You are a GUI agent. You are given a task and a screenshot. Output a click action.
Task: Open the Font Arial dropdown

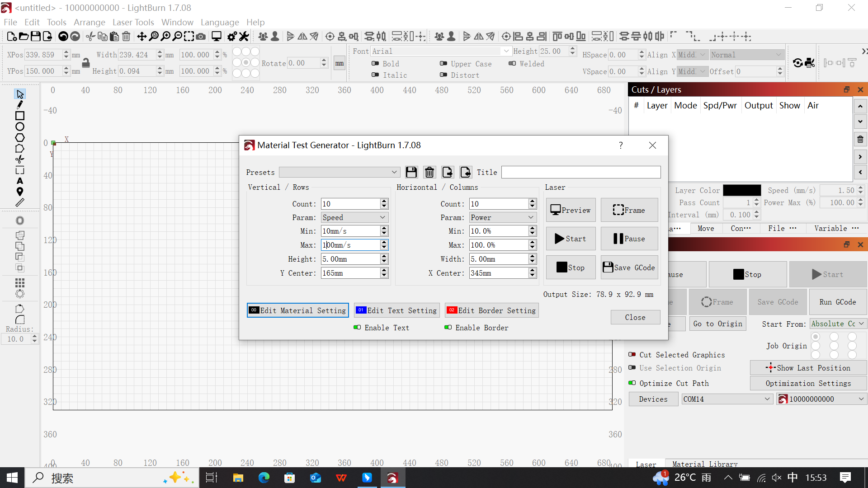pyautogui.click(x=441, y=51)
